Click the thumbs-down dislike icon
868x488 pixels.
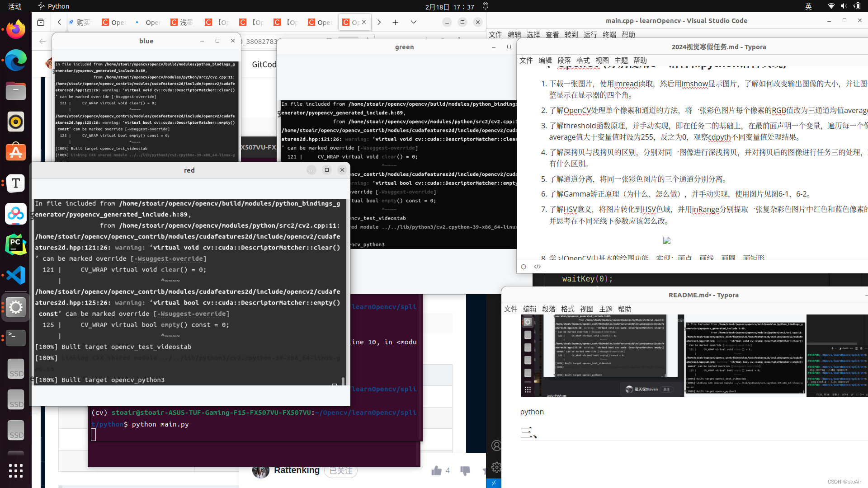465,471
